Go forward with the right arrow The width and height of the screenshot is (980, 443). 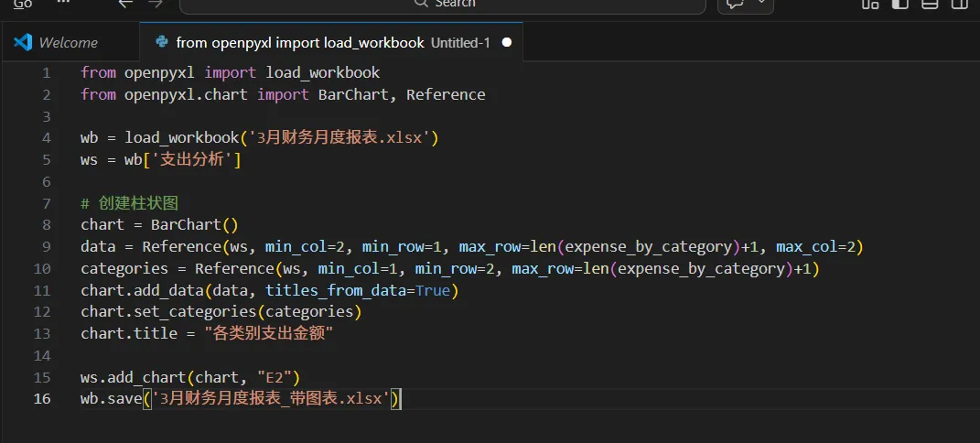(155, 3)
